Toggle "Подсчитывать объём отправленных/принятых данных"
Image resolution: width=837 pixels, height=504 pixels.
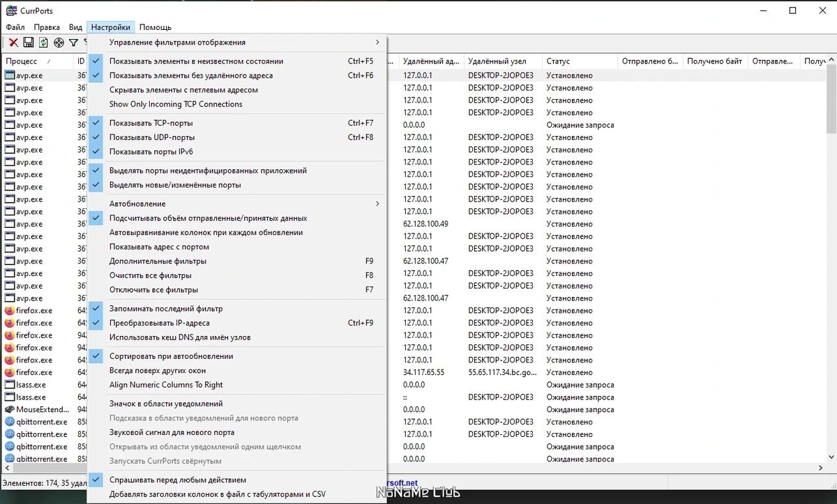coord(236,218)
